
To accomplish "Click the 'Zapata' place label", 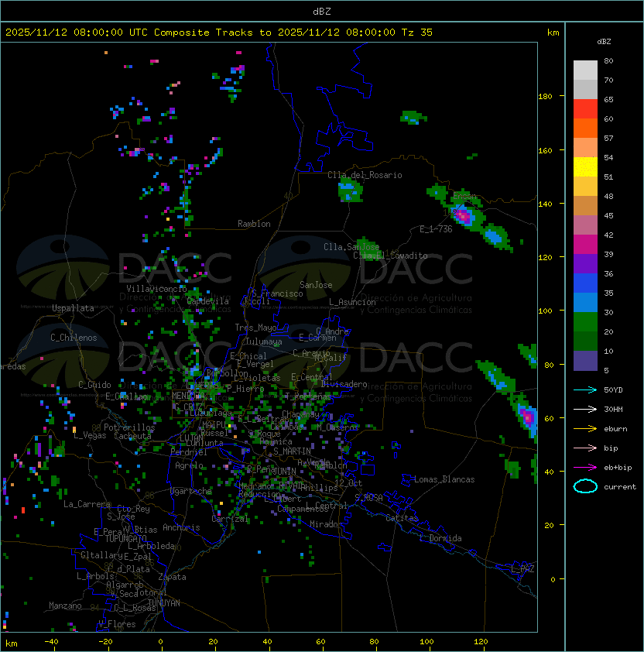I will (172, 577).
